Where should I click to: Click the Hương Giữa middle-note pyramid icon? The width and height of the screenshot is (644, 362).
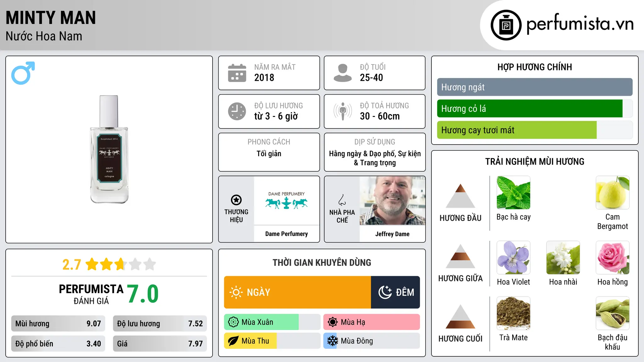coord(461,256)
